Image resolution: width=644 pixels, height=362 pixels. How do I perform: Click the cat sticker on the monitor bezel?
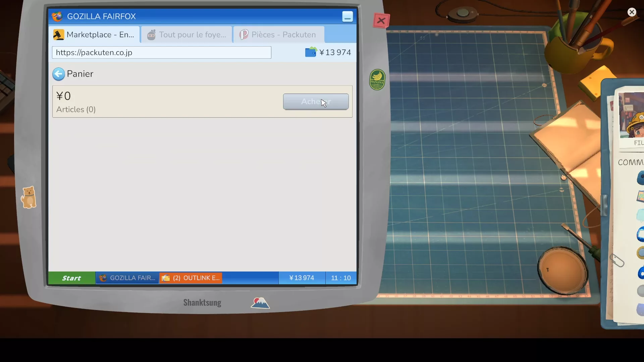point(29,197)
